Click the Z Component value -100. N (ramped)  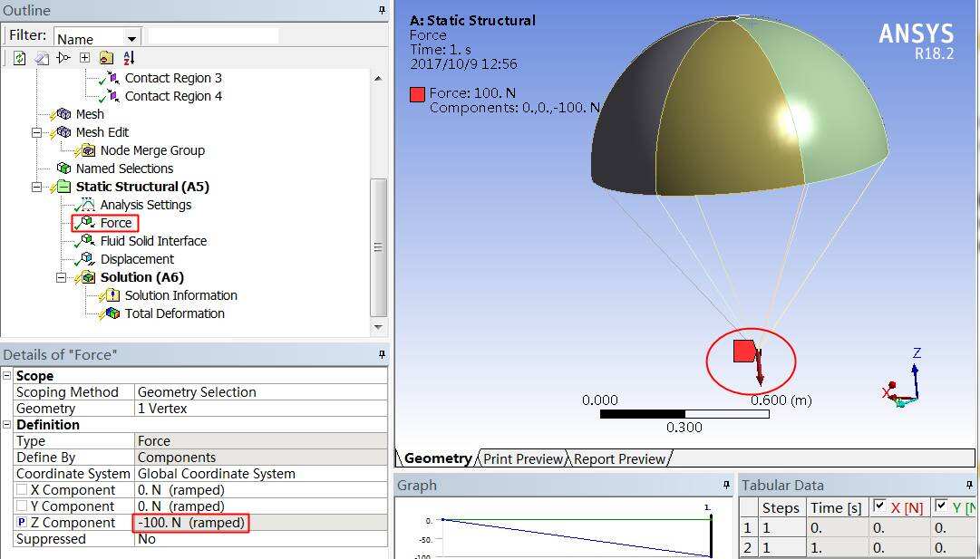(261, 522)
